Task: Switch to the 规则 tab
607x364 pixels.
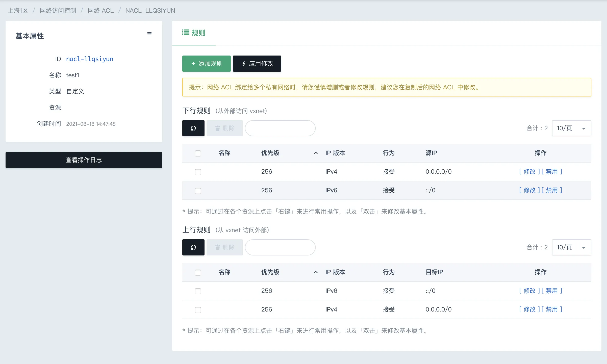Action: pyautogui.click(x=194, y=33)
